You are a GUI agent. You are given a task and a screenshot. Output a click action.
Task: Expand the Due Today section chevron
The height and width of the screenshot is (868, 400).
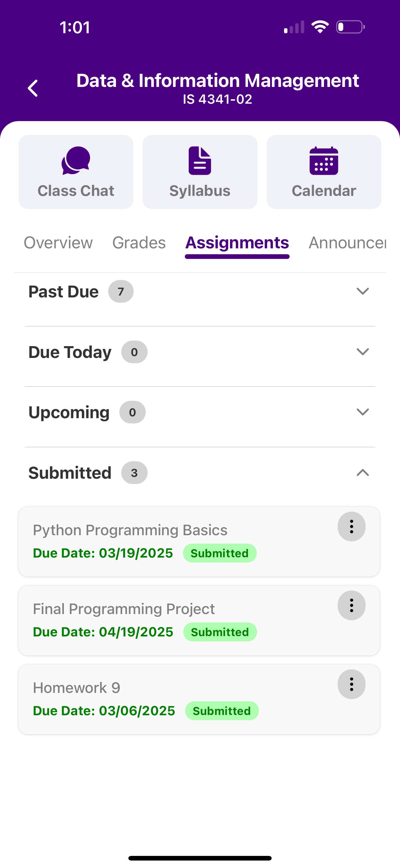click(x=362, y=352)
